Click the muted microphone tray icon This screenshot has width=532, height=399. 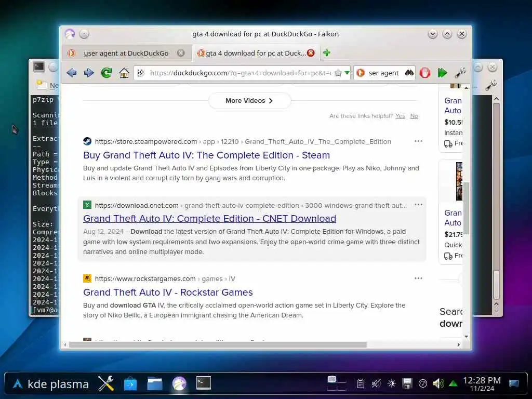point(376,383)
